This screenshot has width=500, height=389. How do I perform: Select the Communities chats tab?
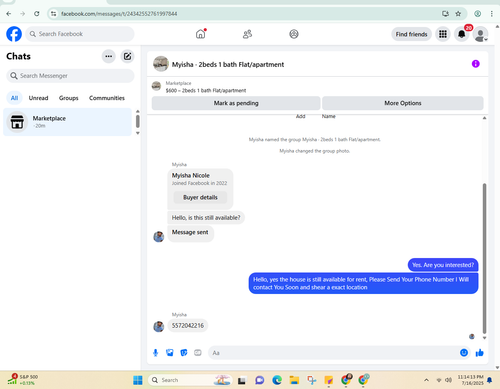click(107, 98)
